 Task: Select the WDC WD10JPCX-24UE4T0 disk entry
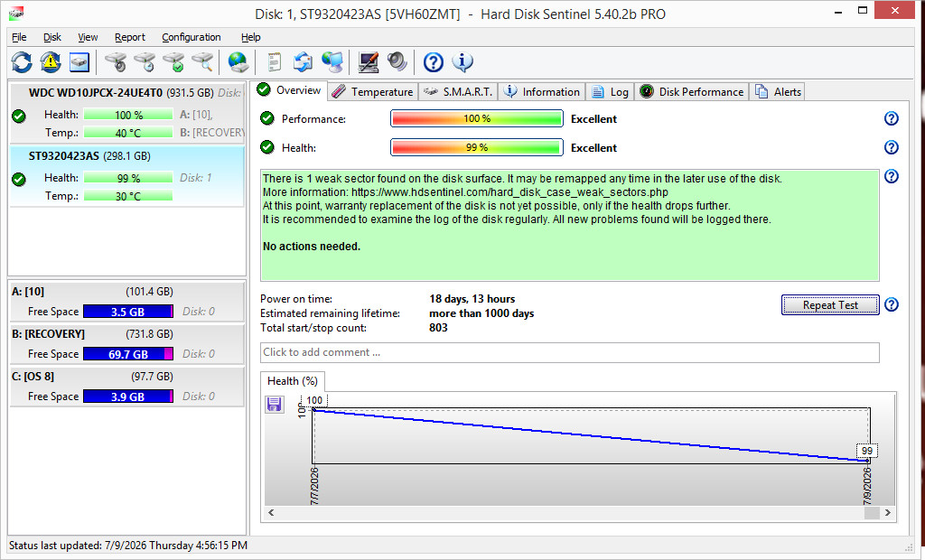point(126,112)
